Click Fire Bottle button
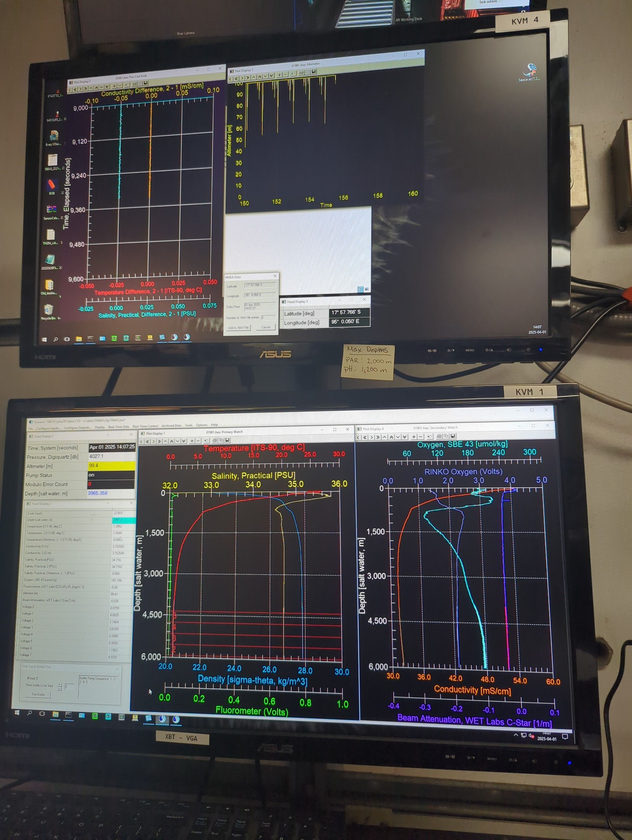The image size is (632, 840). click(x=39, y=694)
